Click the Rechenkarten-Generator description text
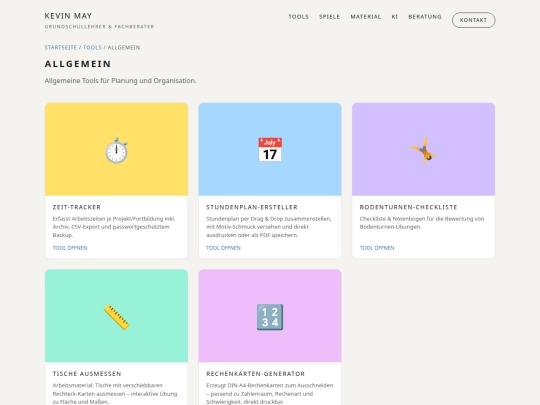The image size is (540, 405). pos(270,394)
